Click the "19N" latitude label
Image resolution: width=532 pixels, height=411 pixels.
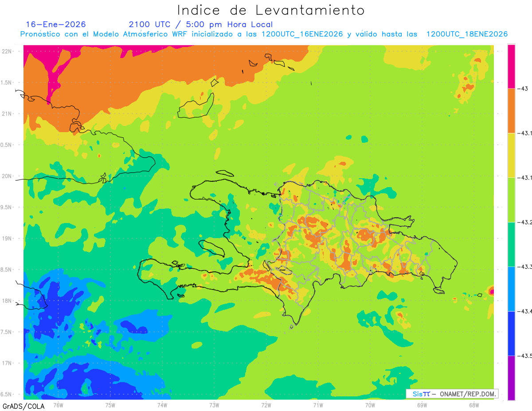(x=7, y=238)
